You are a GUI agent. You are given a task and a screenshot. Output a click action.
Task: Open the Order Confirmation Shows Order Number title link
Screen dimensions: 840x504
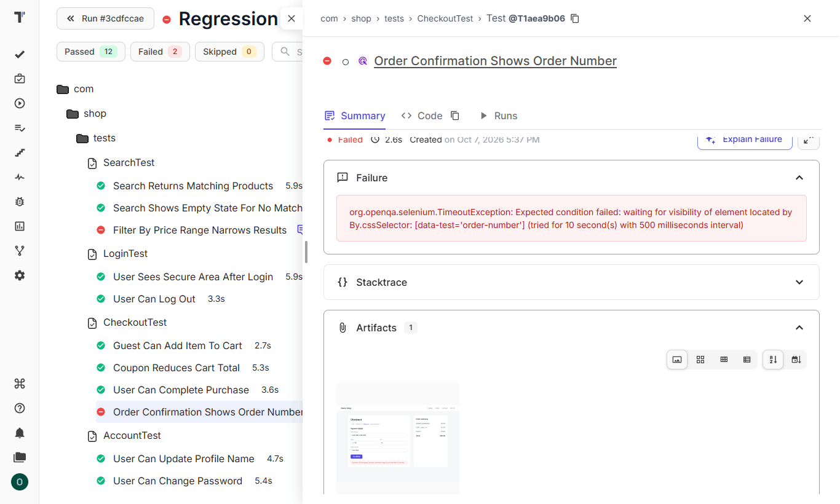[496, 61]
